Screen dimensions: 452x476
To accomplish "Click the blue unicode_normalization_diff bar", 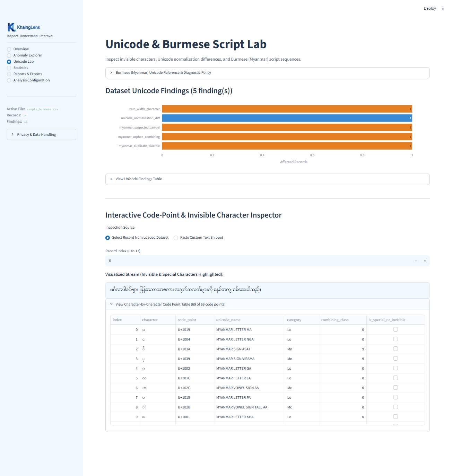I will tap(287, 118).
